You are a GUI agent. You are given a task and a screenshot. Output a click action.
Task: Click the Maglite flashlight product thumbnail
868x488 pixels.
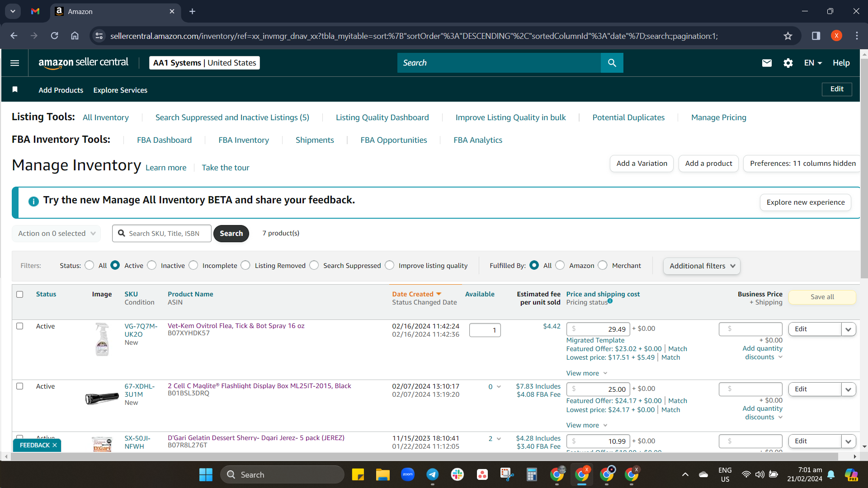click(x=102, y=399)
